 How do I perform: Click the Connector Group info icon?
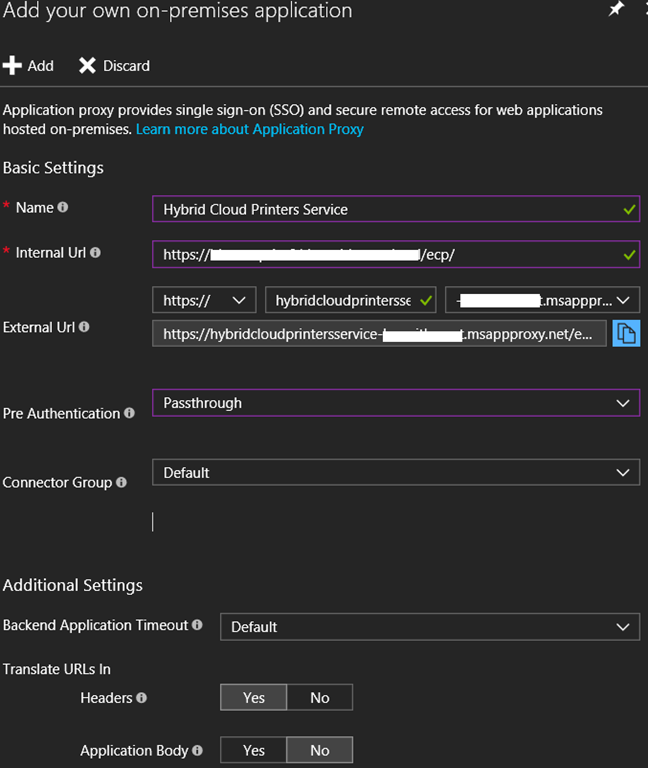click(x=121, y=482)
